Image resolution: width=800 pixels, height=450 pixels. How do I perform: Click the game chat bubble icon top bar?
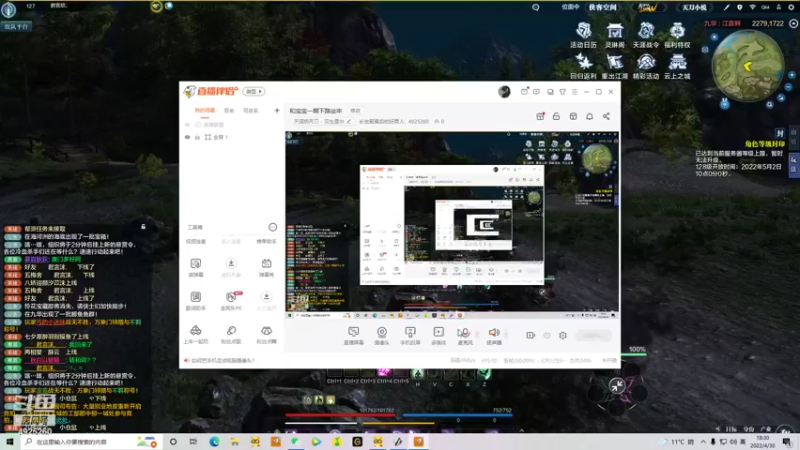coord(536,8)
